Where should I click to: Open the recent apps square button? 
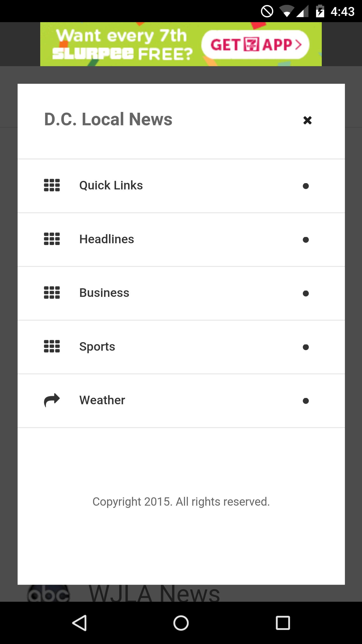pos(283,623)
